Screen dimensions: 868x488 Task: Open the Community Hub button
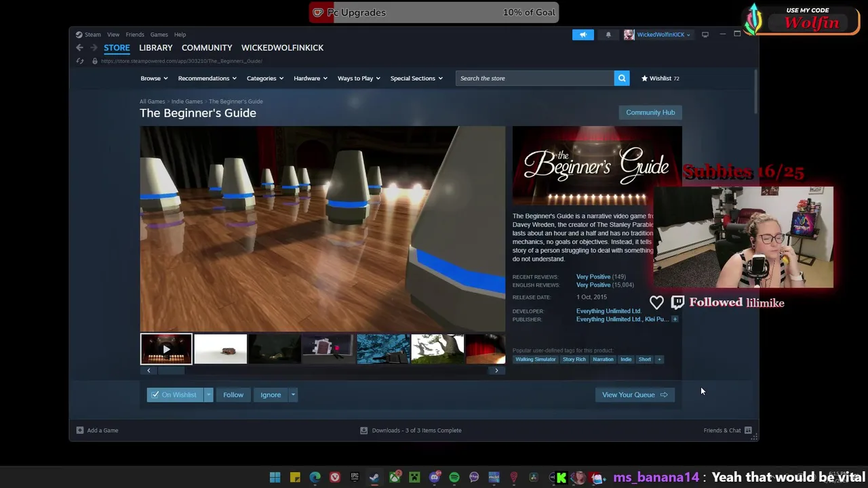point(650,113)
